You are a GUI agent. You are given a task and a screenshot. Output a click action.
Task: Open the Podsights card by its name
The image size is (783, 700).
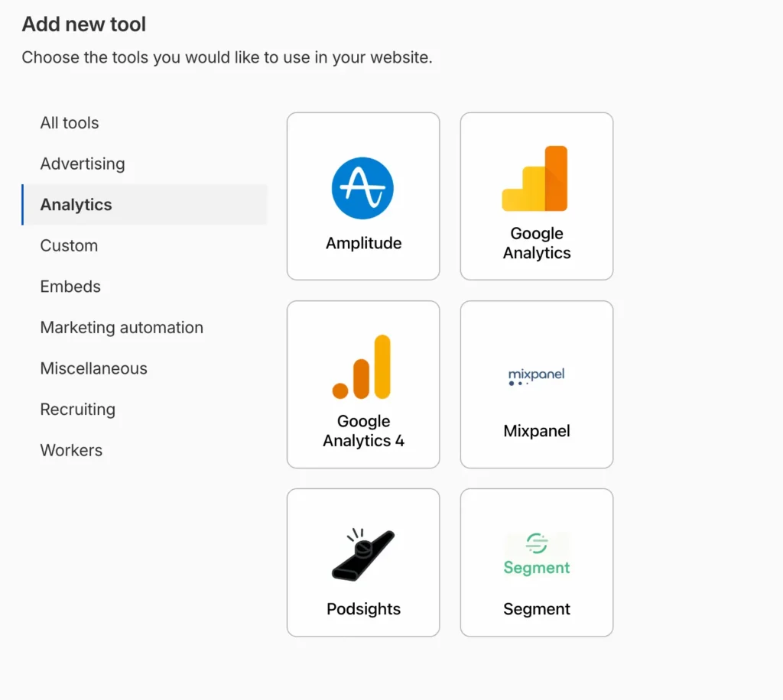click(363, 609)
